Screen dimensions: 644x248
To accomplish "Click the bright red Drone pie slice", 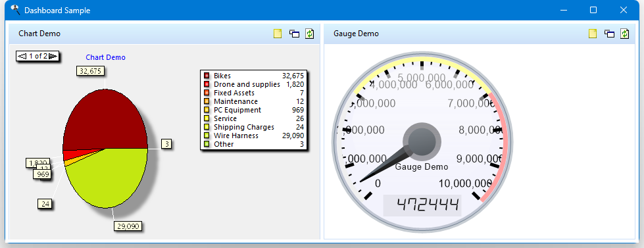I will (73, 155).
